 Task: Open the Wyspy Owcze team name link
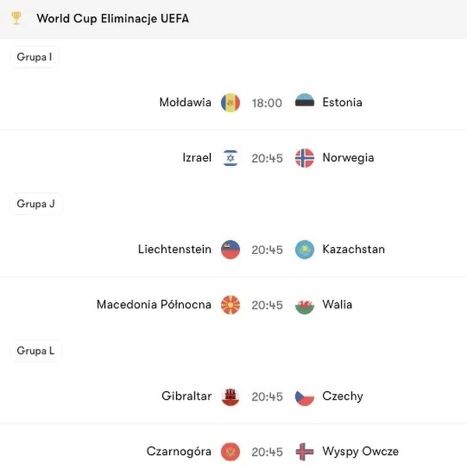(360, 452)
